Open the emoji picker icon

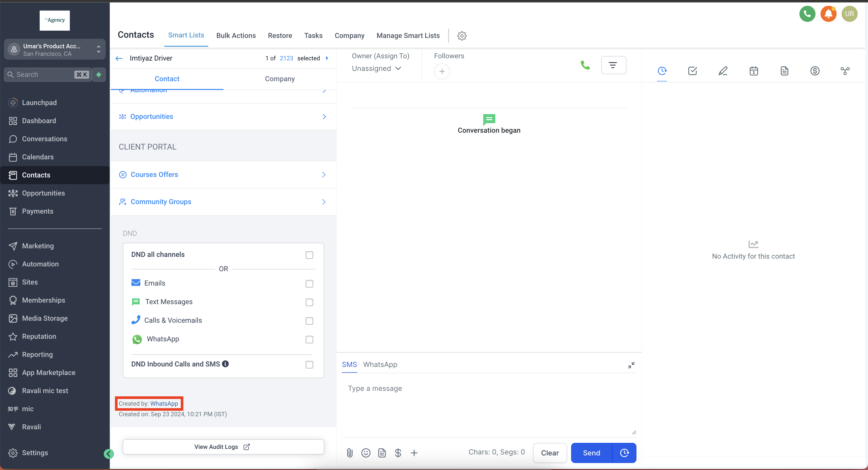pos(366,453)
